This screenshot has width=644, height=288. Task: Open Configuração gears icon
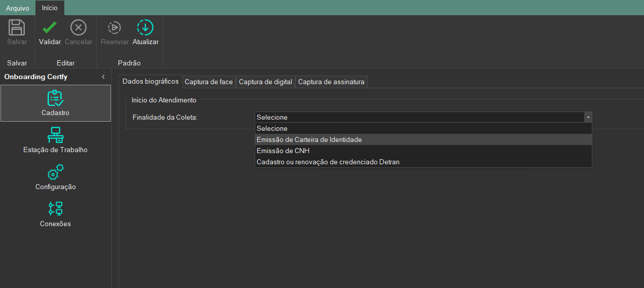(55, 172)
